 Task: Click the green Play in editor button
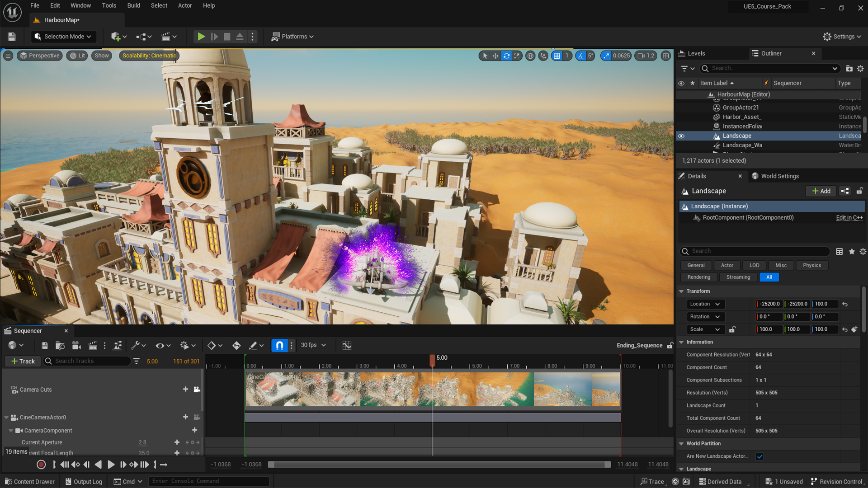tap(201, 37)
